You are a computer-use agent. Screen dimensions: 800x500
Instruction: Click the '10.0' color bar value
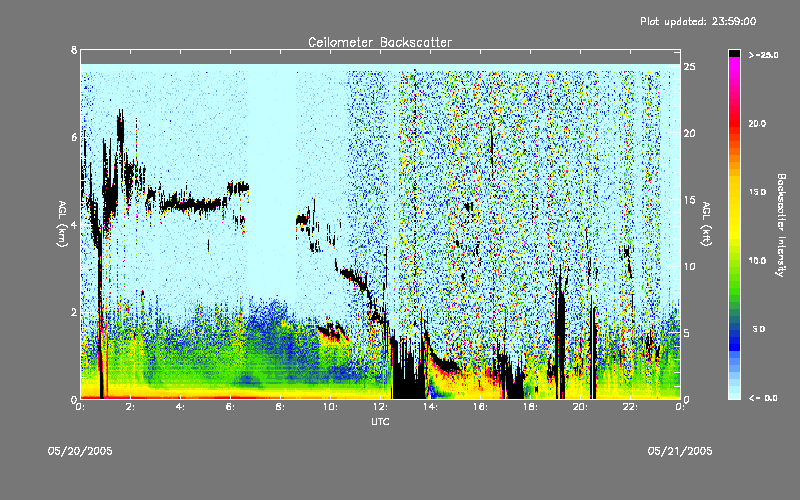tap(757, 260)
